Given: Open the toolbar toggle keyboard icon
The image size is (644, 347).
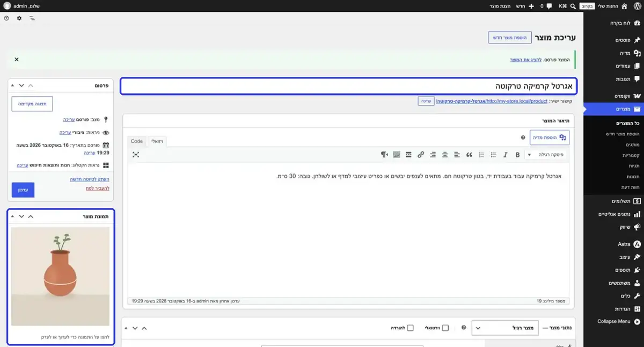Looking at the screenshot, I should click(x=397, y=155).
